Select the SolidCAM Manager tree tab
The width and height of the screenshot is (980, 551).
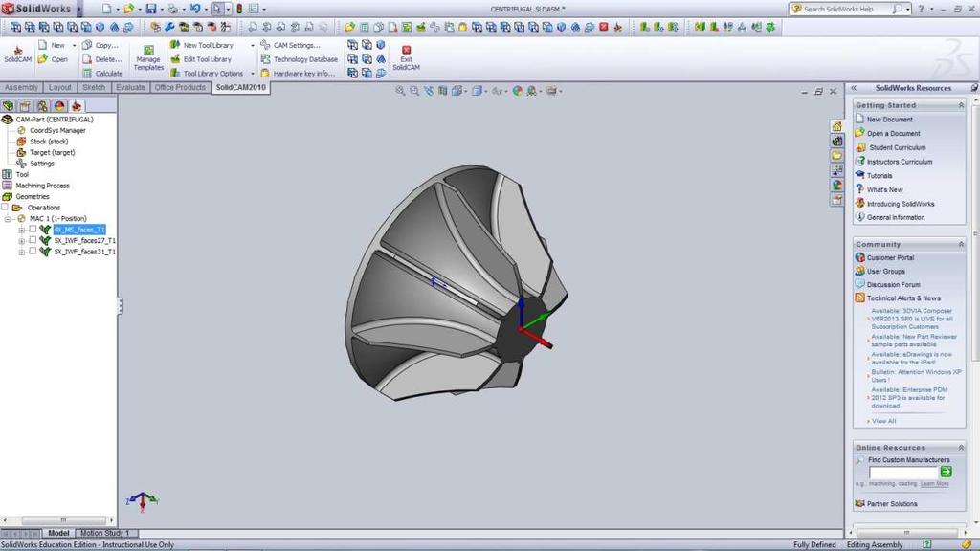[x=77, y=105]
